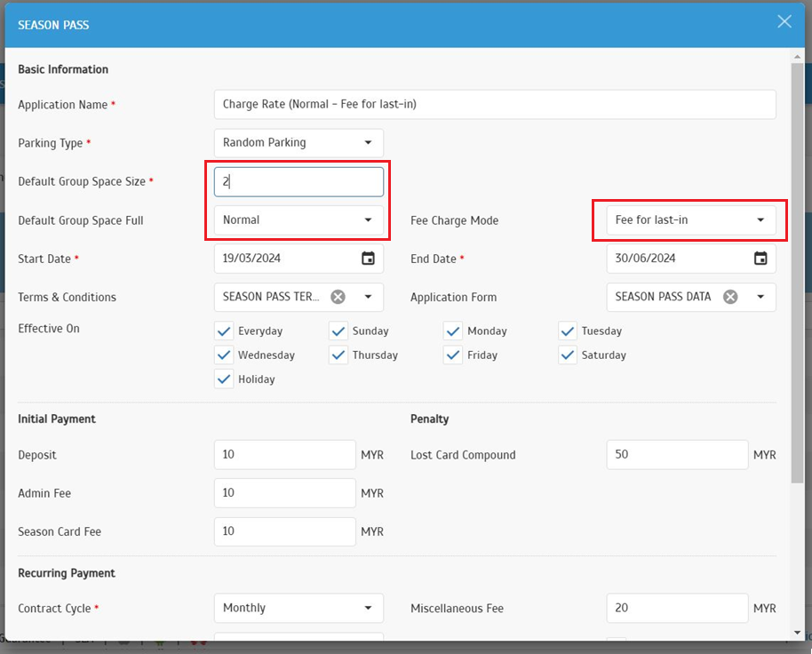812x654 pixels.
Task: Click the Lost Card Compound field
Action: click(x=677, y=455)
